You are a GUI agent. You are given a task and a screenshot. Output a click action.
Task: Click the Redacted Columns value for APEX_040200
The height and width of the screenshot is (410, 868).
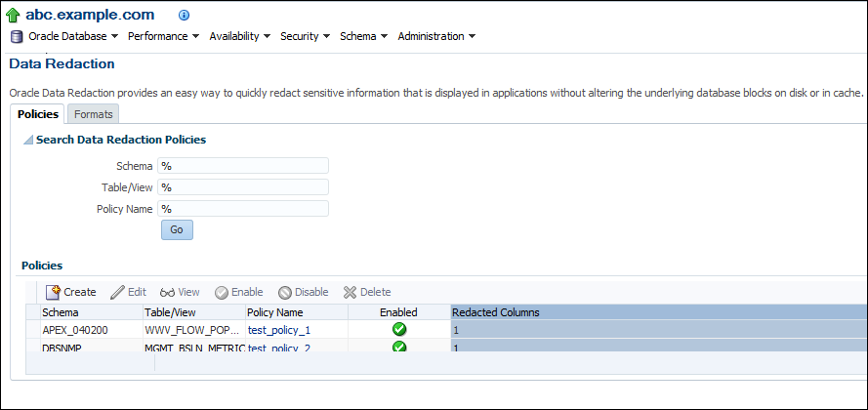[659, 330]
